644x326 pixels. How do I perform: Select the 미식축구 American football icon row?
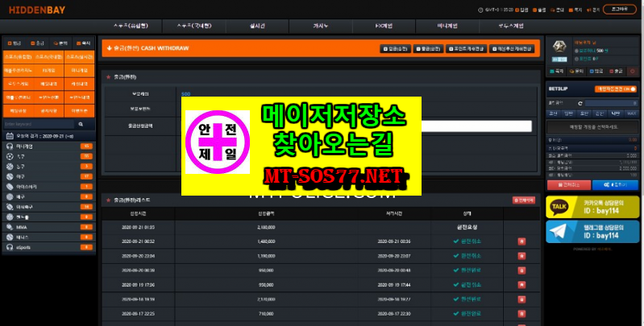(x=49, y=207)
